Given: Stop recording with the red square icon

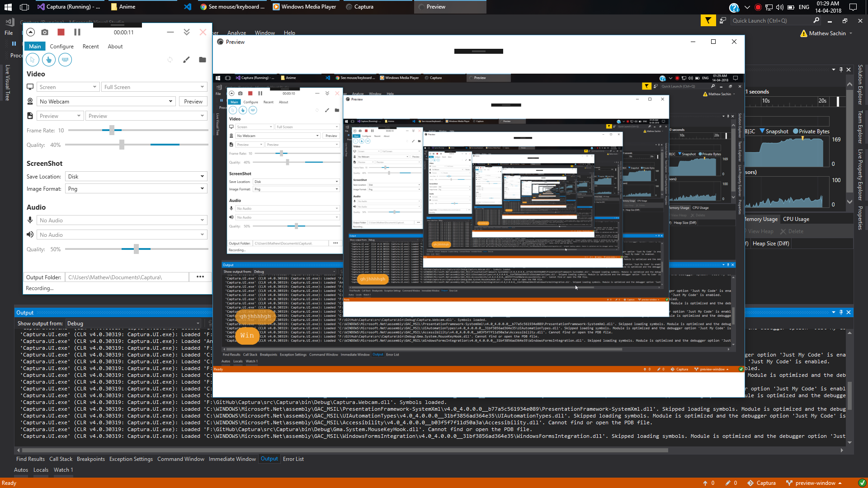Looking at the screenshot, I should [x=61, y=32].
